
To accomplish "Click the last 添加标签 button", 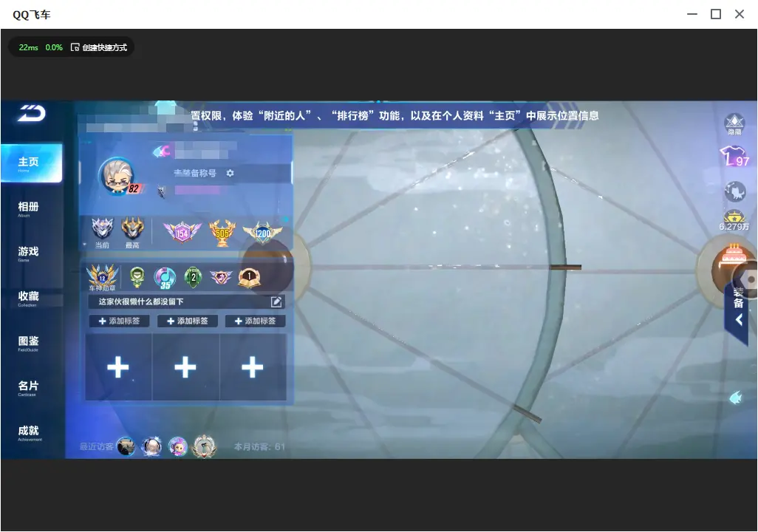I will tap(255, 321).
